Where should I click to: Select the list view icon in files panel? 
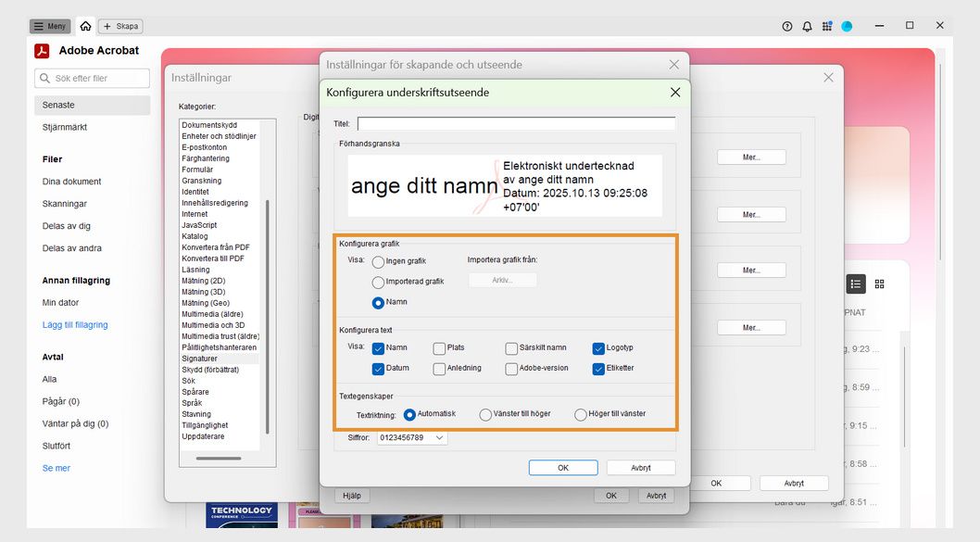pyautogui.click(x=856, y=284)
